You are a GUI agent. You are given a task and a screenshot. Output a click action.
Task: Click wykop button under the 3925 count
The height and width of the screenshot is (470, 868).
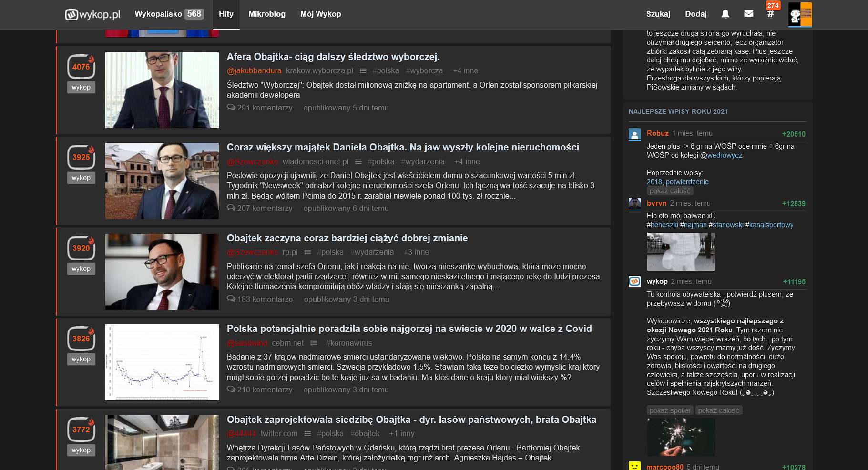click(81, 178)
